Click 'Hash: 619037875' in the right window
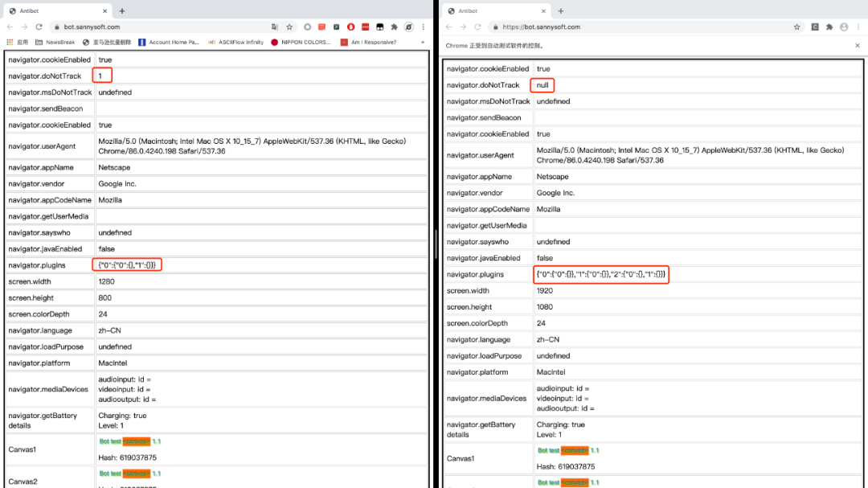The height and width of the screenshot is (488, 868). click(566, 466)
